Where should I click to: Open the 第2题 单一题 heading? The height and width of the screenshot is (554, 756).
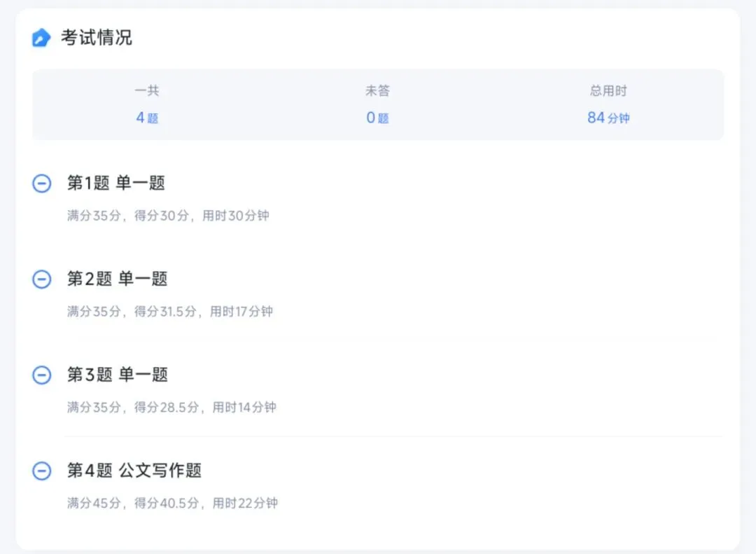[x=117, y=279]
